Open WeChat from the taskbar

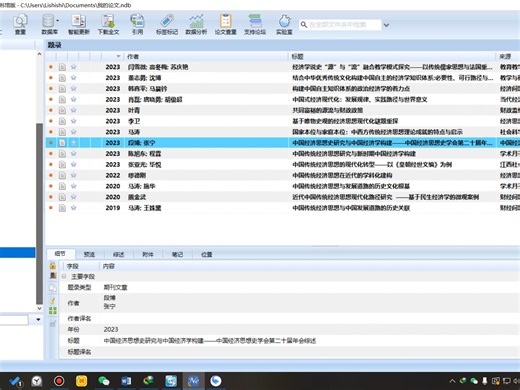[104, 381]
